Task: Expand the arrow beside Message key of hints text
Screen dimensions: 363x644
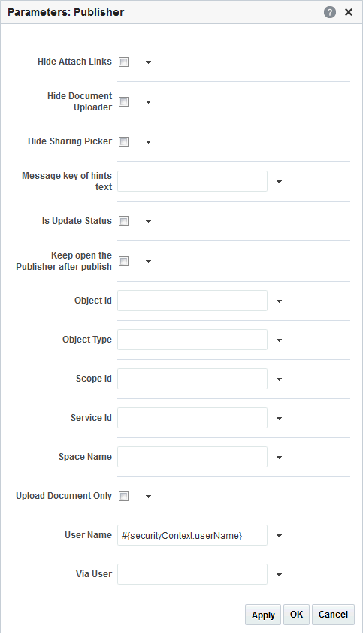Action: pos(280,182)
